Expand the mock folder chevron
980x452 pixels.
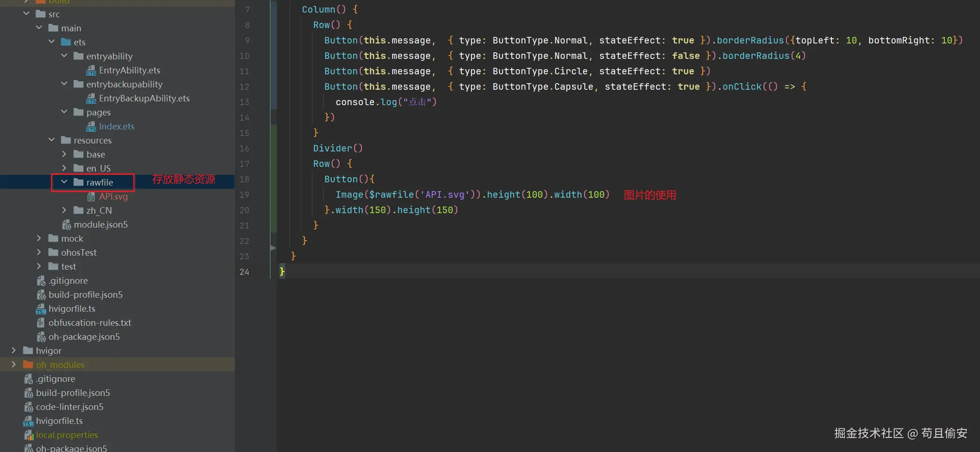[x=39, y=238]
